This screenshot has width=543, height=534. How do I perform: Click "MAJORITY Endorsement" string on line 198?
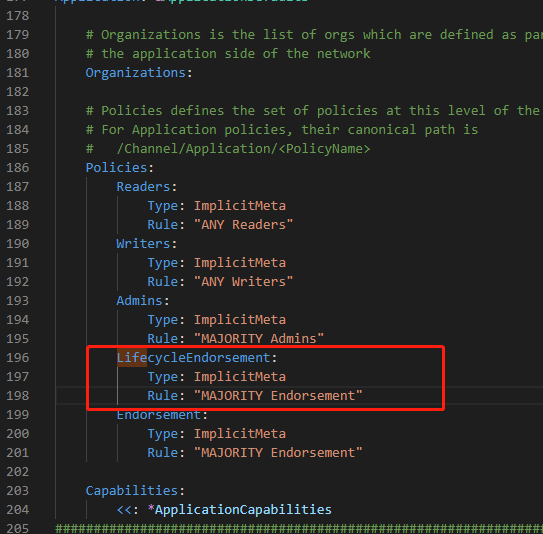278,395
